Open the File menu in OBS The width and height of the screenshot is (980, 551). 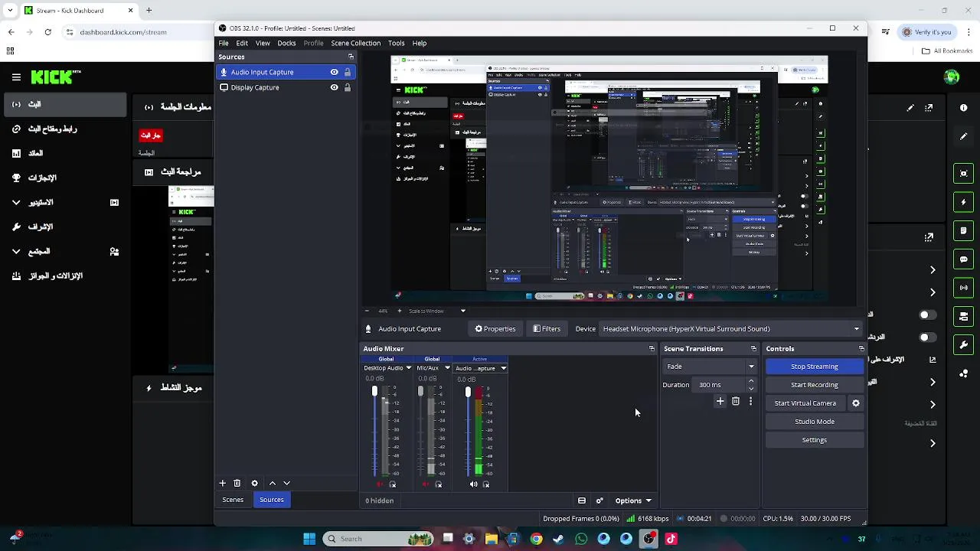click(224, 43)
